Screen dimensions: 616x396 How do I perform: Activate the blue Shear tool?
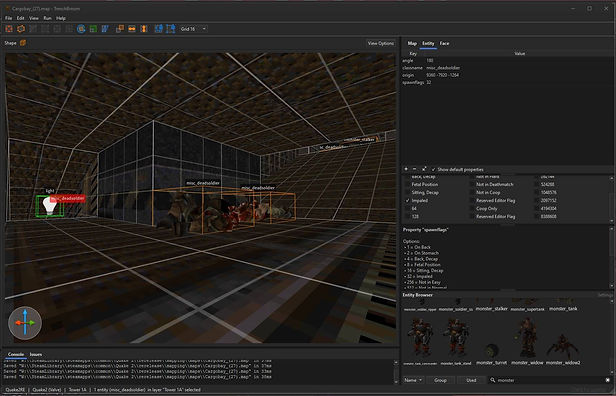[x=105, y=29]
